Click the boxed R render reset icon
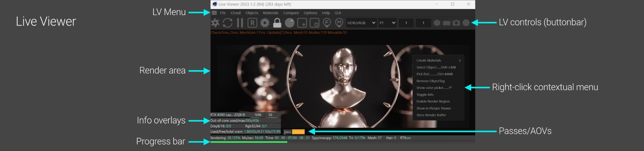 point(252,23)
